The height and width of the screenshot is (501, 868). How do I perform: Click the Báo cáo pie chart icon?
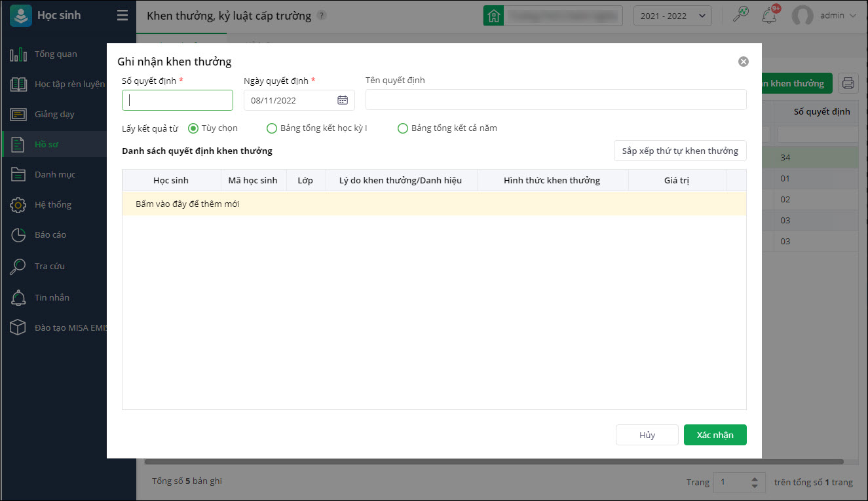[x=18, y=234]
